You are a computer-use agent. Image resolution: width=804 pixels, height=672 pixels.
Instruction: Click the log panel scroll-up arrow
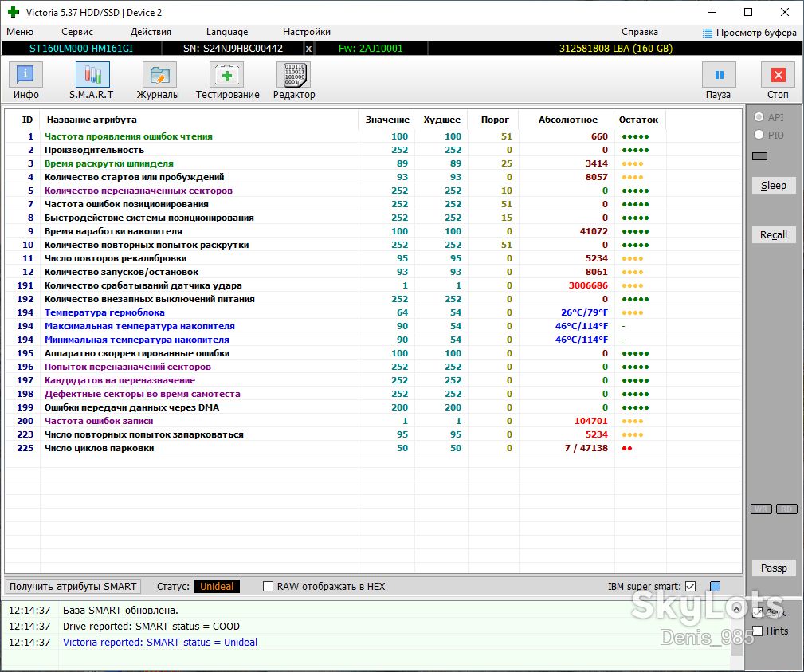click(736, 609)
